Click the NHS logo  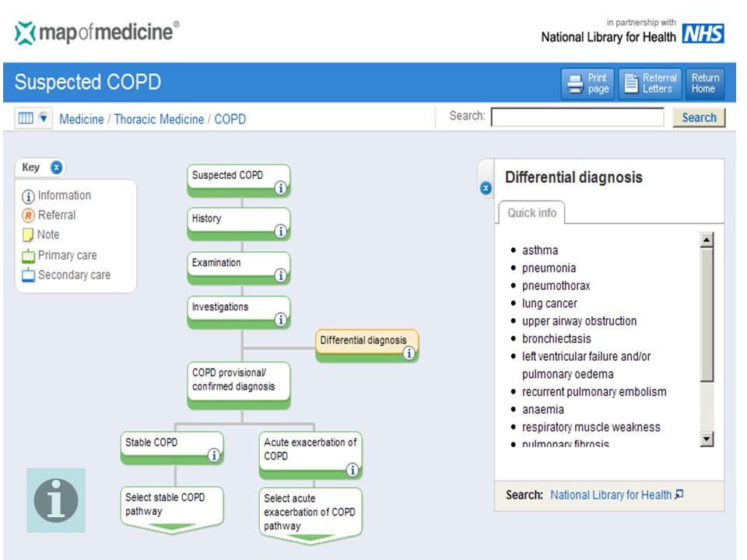pyautogui.click(x=703, y=33)
